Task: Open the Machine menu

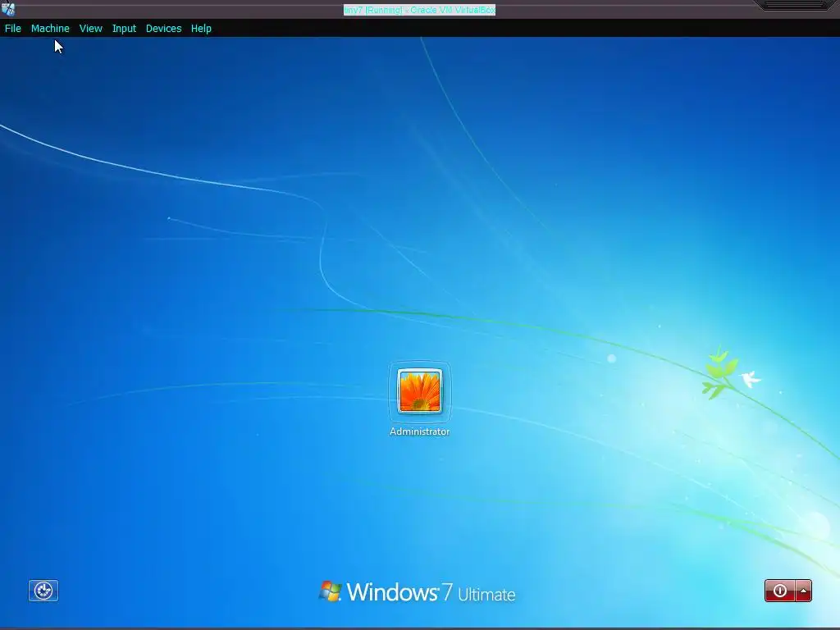Action: [50, 29]
